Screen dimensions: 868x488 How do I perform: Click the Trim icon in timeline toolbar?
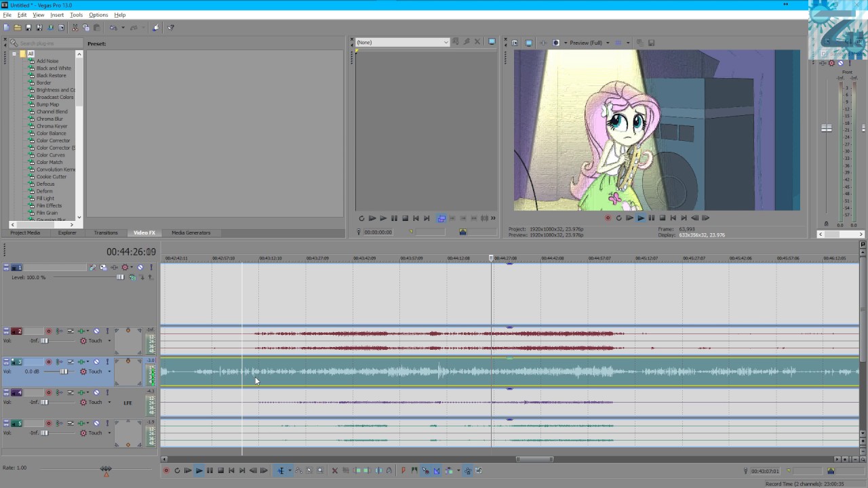tap(346, 470)
